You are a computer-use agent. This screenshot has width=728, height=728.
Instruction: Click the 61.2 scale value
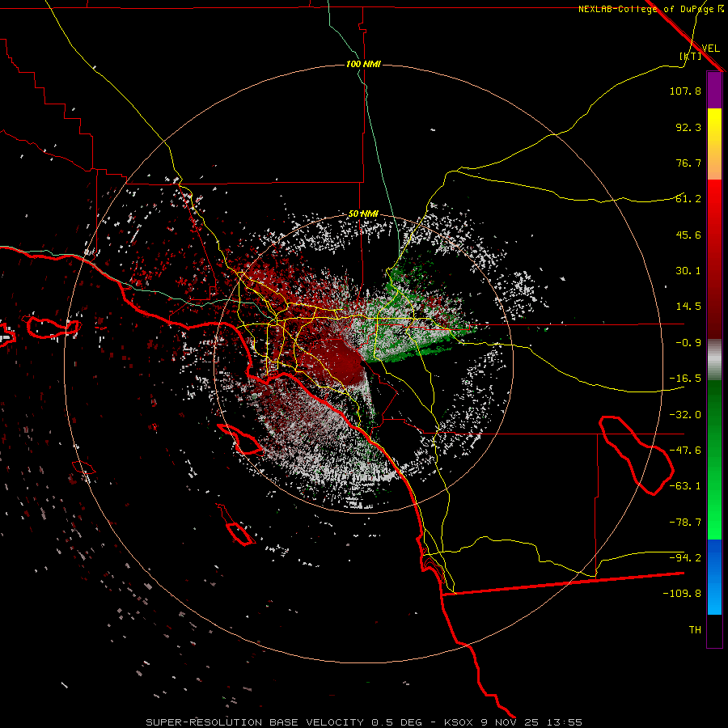pyautogui.click(x=688, y=199)
